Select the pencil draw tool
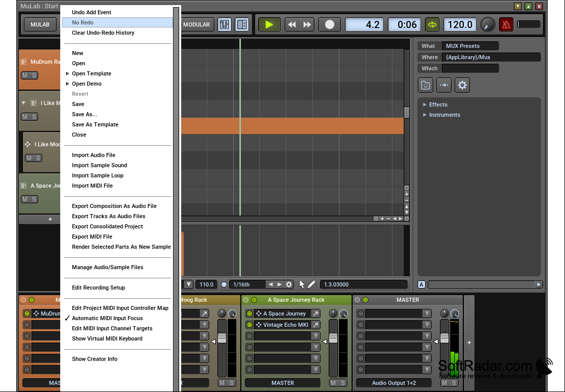Screen dimensions: 565x392 click(311, 285)
